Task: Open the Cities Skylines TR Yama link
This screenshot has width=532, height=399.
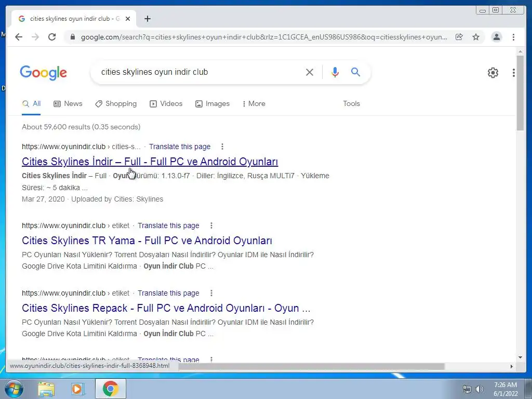Action: [x=147, y=241]
